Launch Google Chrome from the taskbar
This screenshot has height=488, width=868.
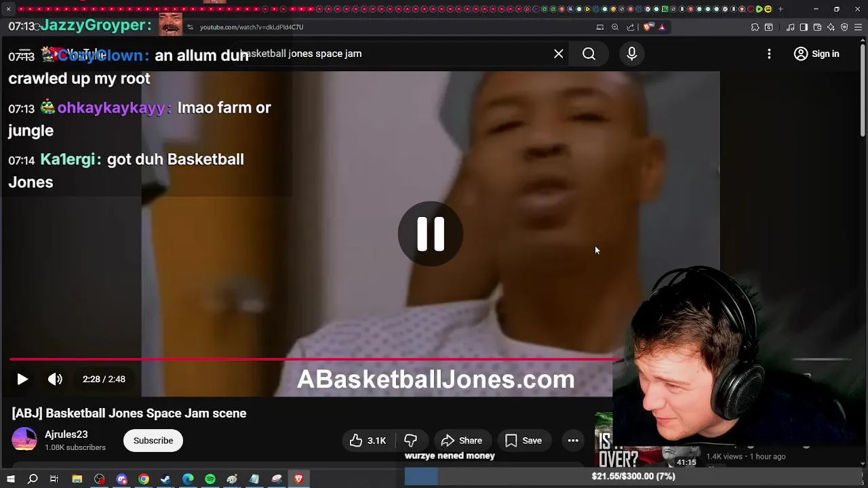[x=144, y=479]
